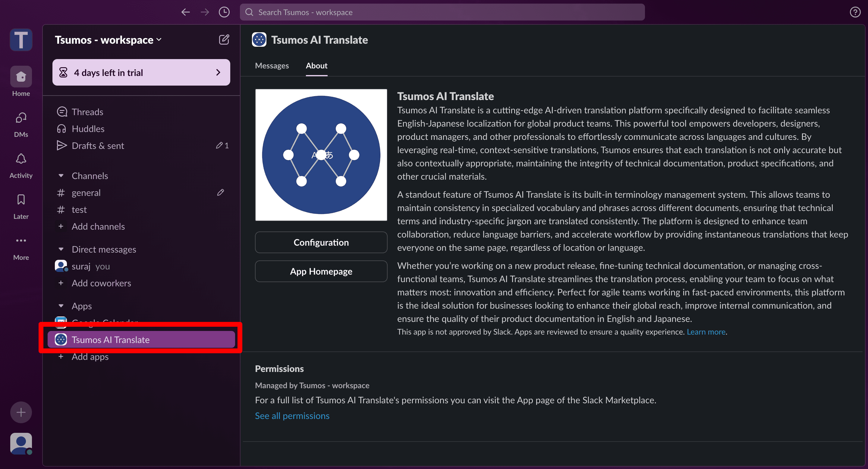Image resolution: width=868 pixels, height=469 pixels.
Task: Switch to the About tab
Action: (x=316, y=66)
